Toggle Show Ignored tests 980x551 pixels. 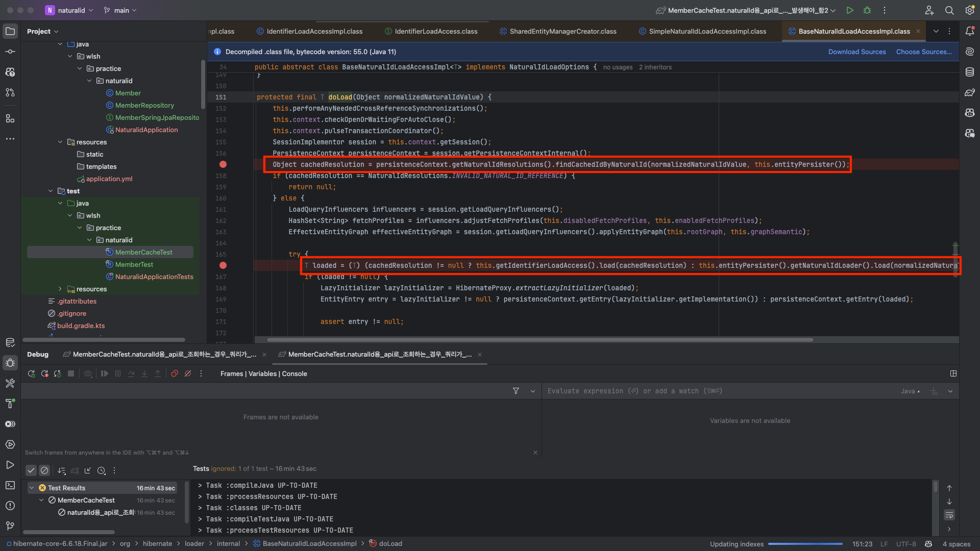tap(44, 470)
